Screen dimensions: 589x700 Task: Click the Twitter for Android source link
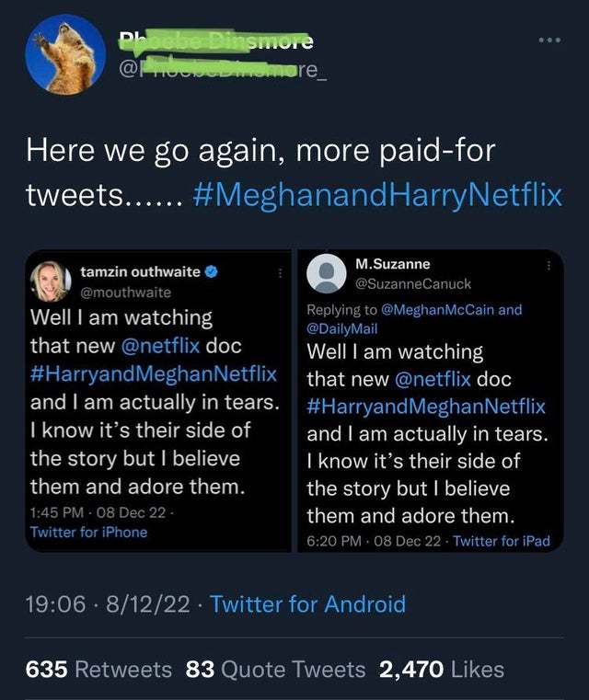307,604
